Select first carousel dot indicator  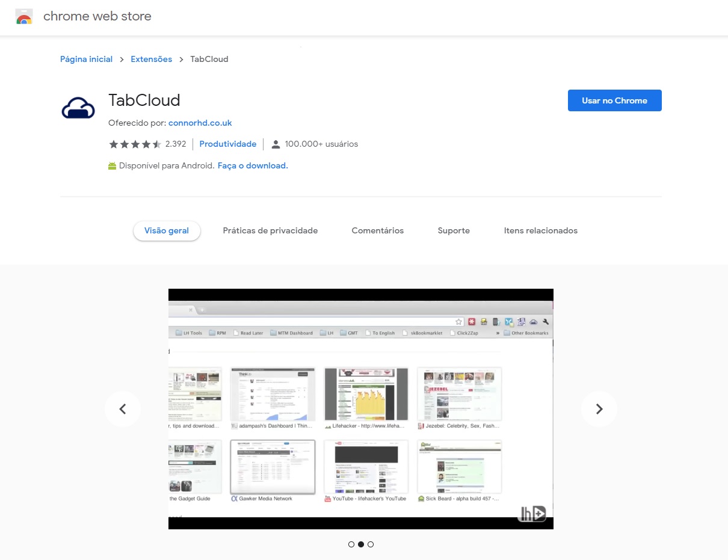coord(351,544)
